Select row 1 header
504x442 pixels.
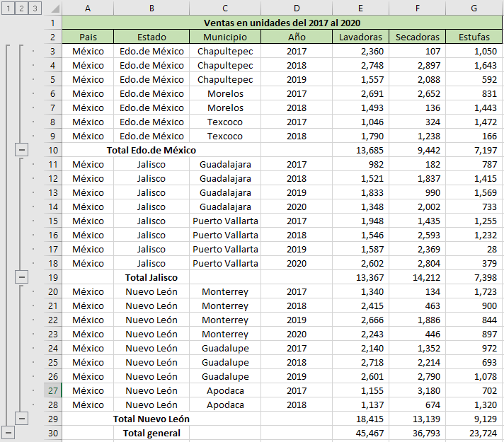point(53,23)
